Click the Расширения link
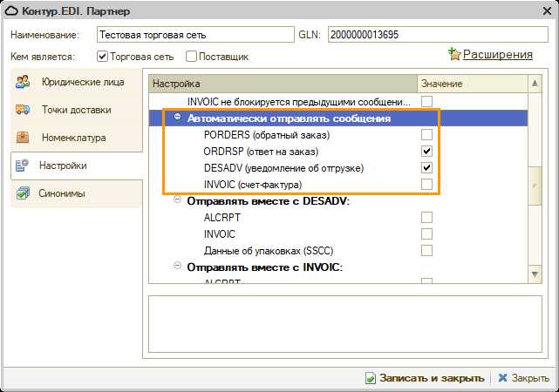The height and width of the screenshot is (392, 559). [498, 55]
